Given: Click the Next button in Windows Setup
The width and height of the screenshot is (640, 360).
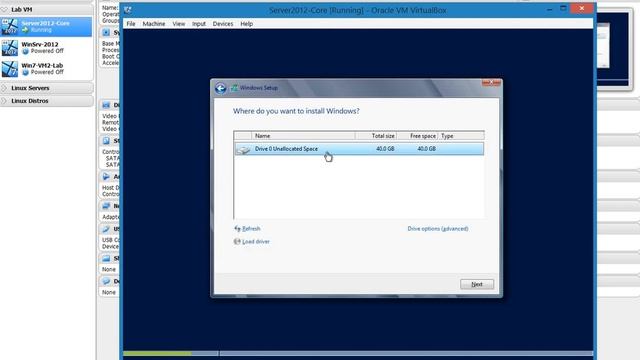Looking at the screenshot, I should (477, 284).
